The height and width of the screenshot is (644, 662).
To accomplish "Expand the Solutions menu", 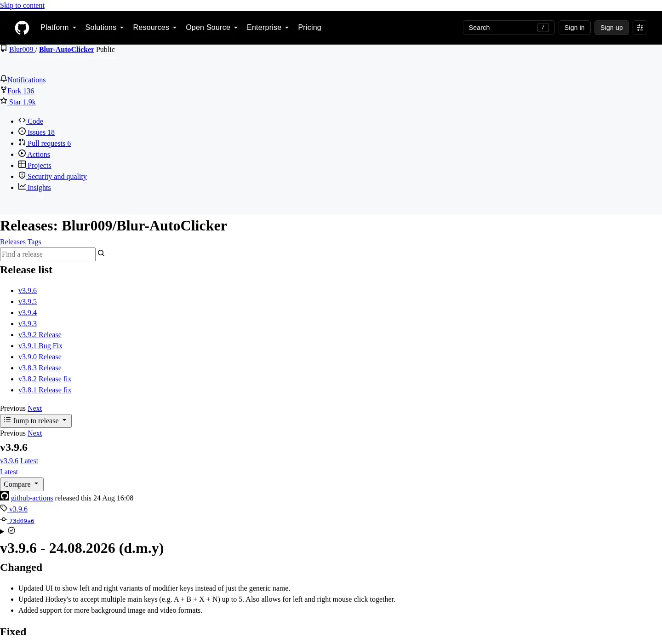I will pos(104,28).
